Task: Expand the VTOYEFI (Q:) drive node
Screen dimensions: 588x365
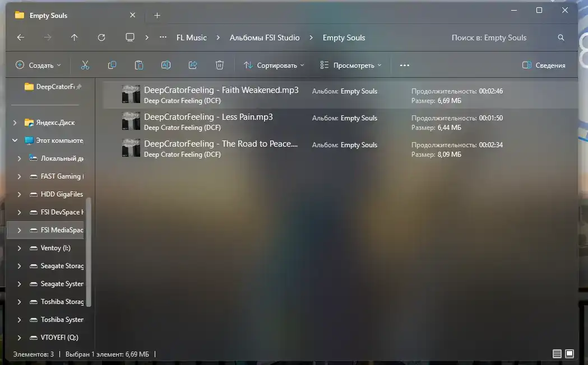Action: [x=19, y=338]
